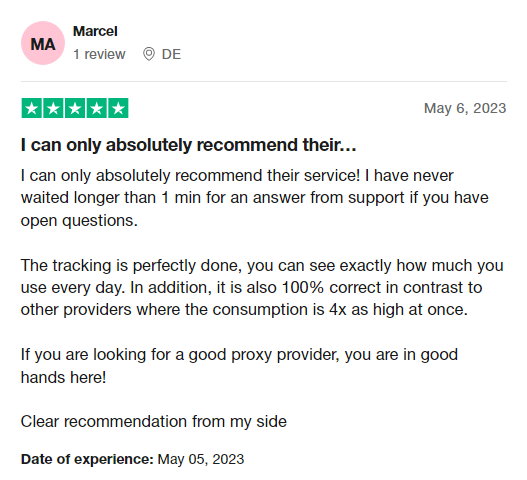Select the DE country label
The height and width of the screenshot is (480, 527).
(x=171, y=54)
